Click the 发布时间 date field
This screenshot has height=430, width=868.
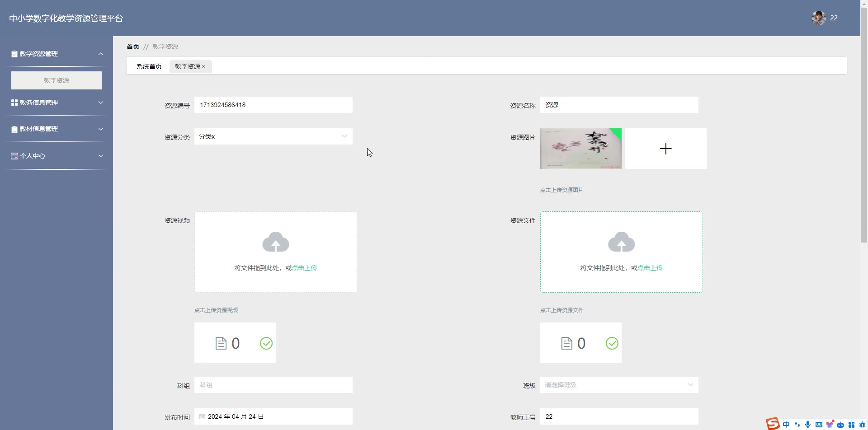[274, 416]
